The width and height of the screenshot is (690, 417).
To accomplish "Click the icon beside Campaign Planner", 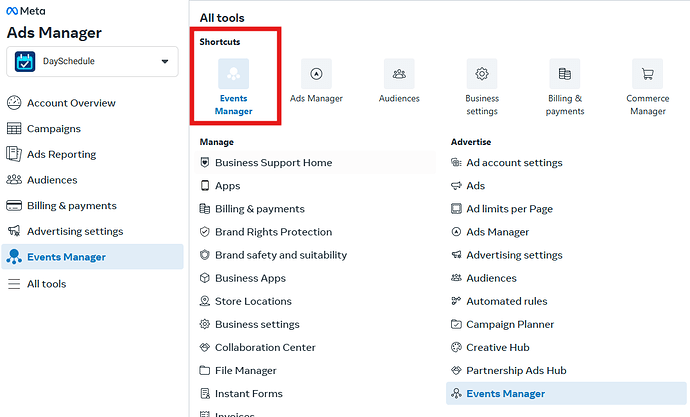I will [x=456, y=324].
